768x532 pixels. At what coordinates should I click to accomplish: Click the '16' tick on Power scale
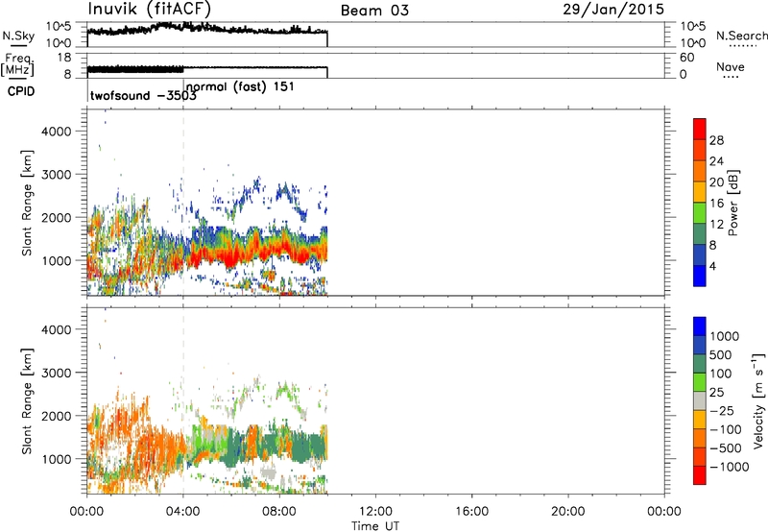[716, 203]
